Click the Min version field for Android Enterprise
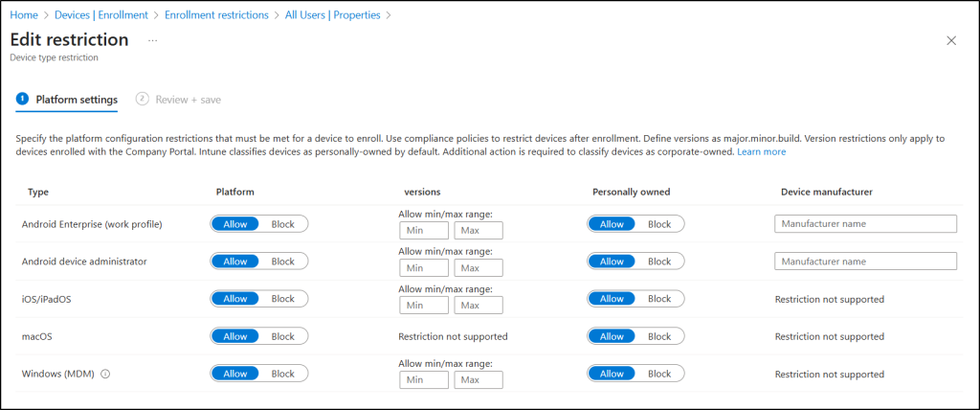 click(x=424, y=231)
